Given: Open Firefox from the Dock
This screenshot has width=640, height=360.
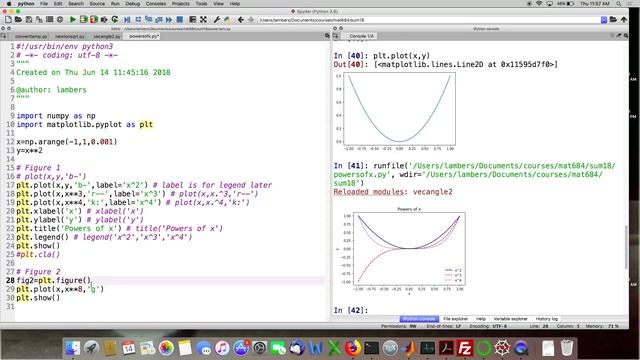Looking at the screenshot, I should click(x=353, y=348).
